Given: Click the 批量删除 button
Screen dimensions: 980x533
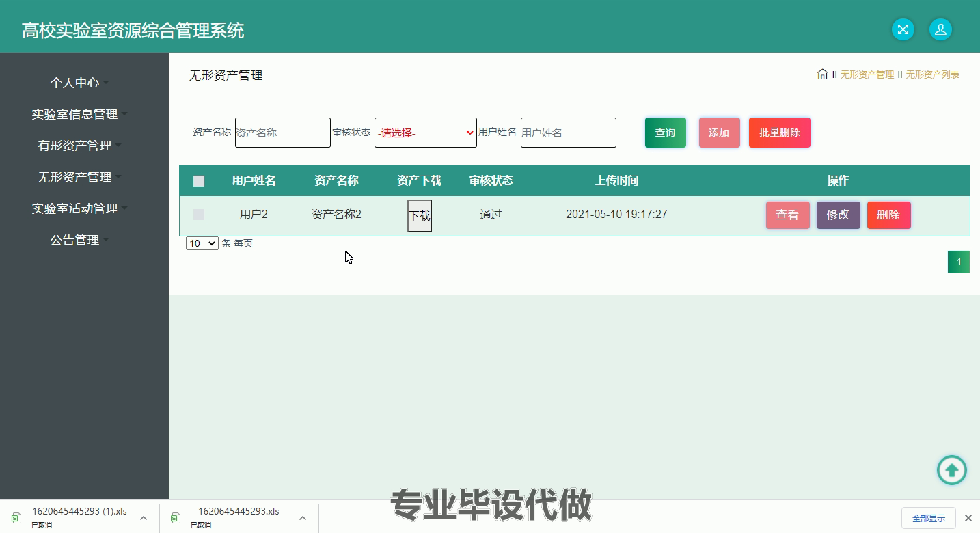Looking at the screenshot, I should tap(780, 133).
